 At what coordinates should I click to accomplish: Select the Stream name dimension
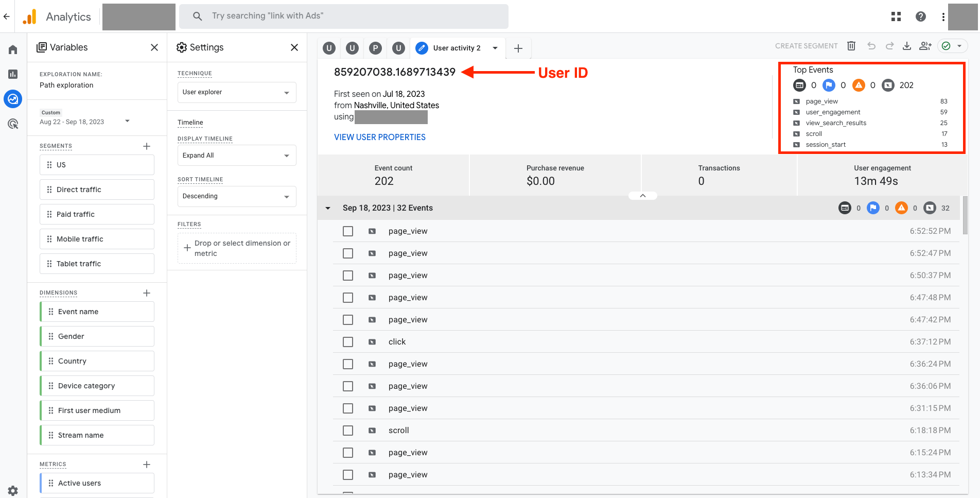[97, 435]
